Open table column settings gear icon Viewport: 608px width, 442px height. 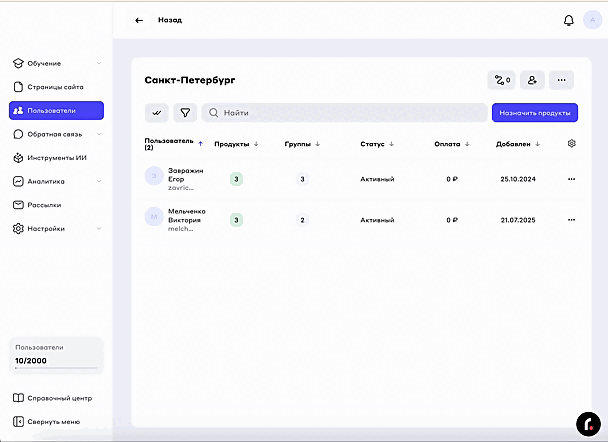pyautogui.click(x=571, y=144)
